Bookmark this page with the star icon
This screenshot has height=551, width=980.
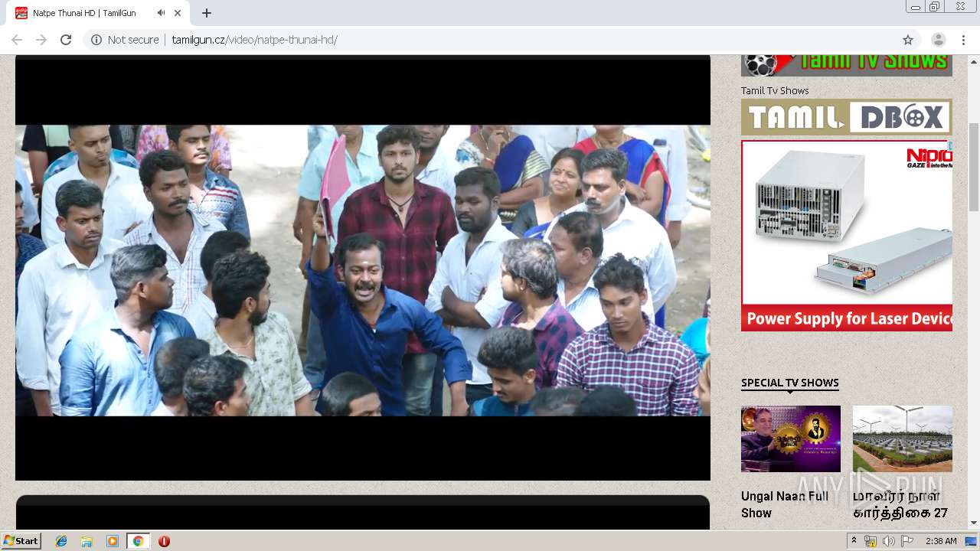(x=908, y=40)
